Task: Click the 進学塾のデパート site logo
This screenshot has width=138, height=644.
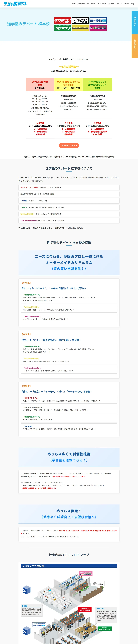Action: click(x=15, y=4)
